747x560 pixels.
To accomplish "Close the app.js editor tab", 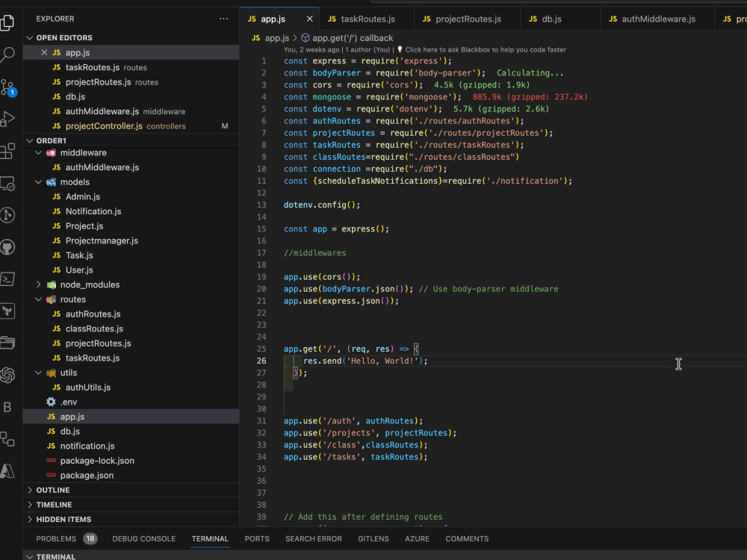I will pos(310,19).
